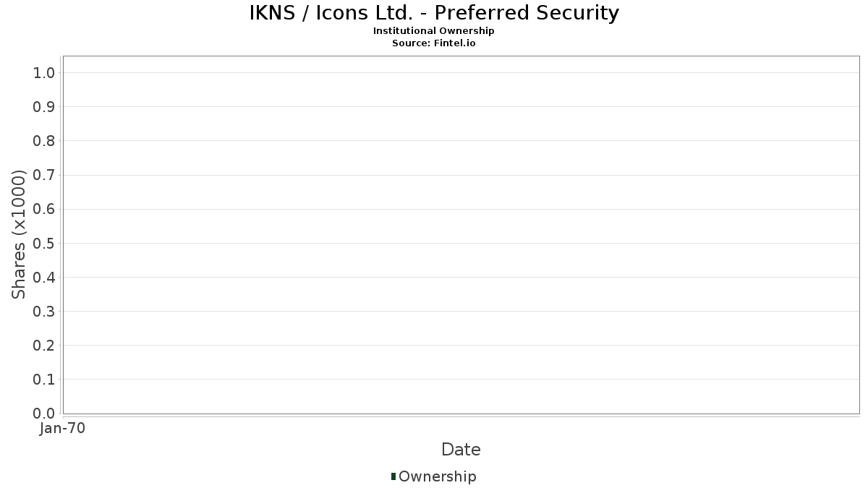The height and width of the screenshot is (488, 868).
Task: Click the 1.0 y-axis tick label
Action: (x=44, y=72)
